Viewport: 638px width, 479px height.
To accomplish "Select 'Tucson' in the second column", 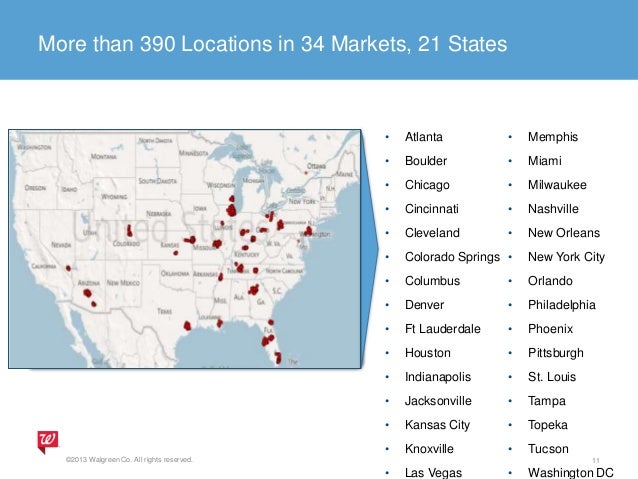I will [548, 449].
